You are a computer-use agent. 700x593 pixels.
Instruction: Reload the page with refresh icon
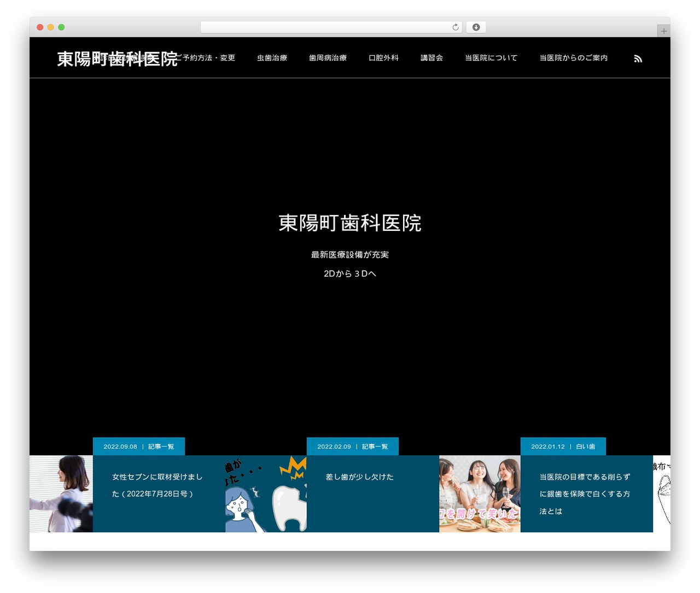pos(455,27)
